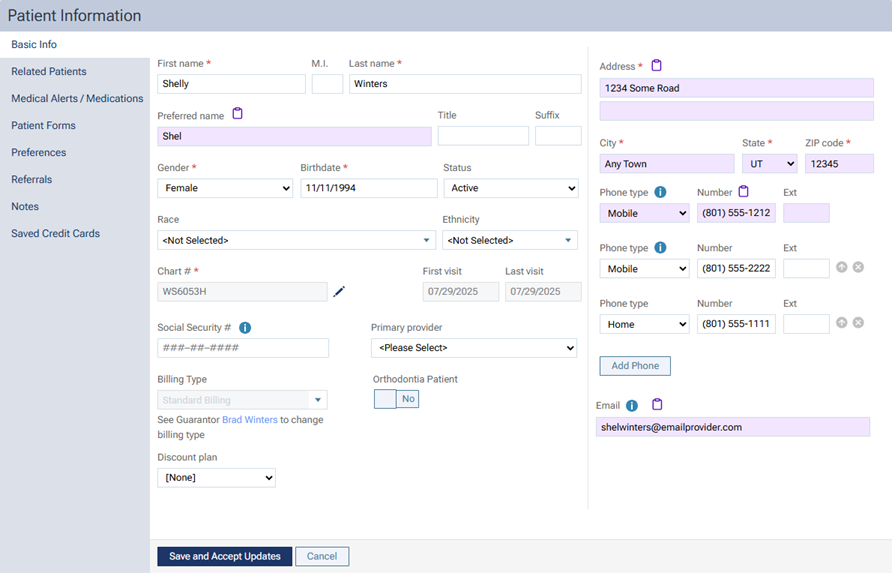Open the State dropdown showing UT
This screenshot has width=892, height=573.
point(768,164)
